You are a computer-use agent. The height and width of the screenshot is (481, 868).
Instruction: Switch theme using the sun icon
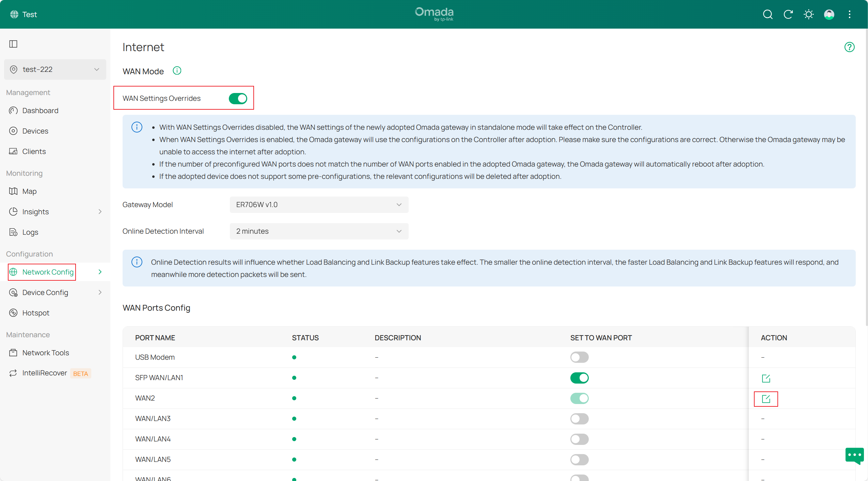[x=808, y=14]
